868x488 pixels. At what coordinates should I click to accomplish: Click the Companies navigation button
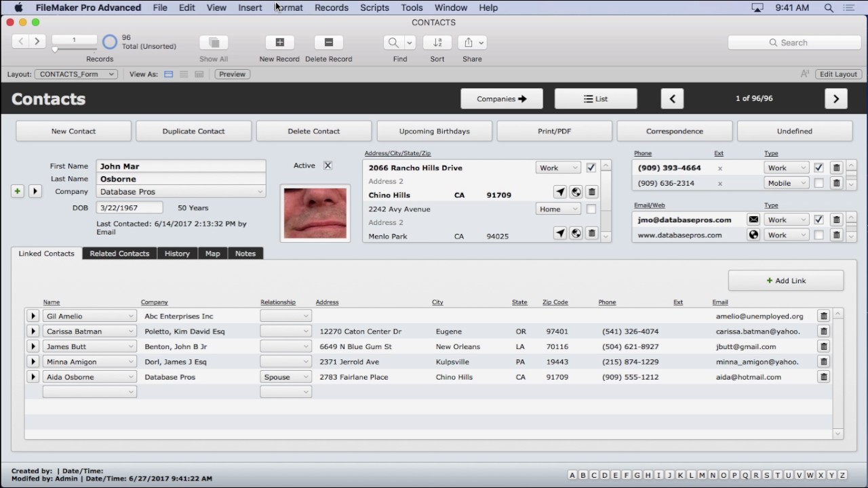502,98
